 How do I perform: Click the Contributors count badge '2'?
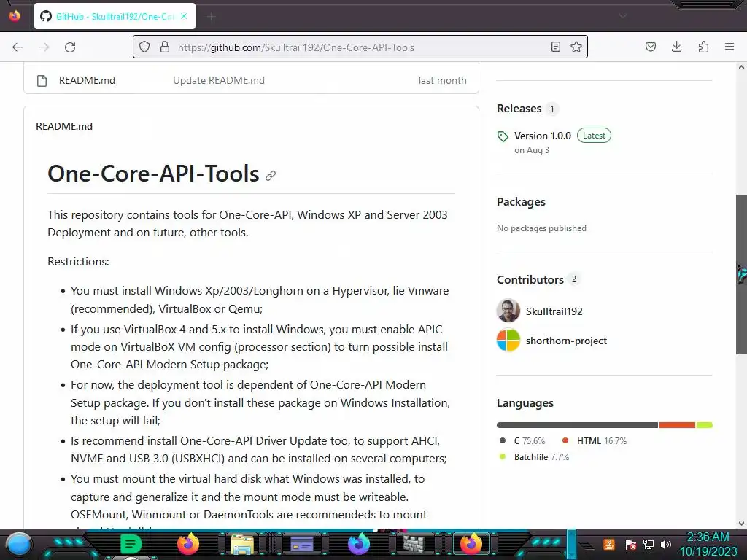tap(574, 279)
